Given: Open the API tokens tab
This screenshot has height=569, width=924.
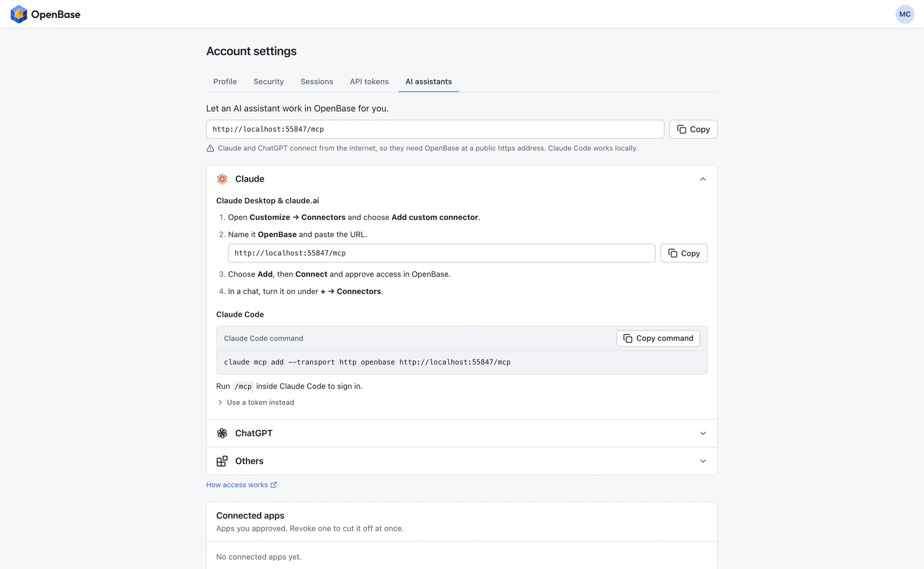Looking at the screenshot, I should point(369,82).
